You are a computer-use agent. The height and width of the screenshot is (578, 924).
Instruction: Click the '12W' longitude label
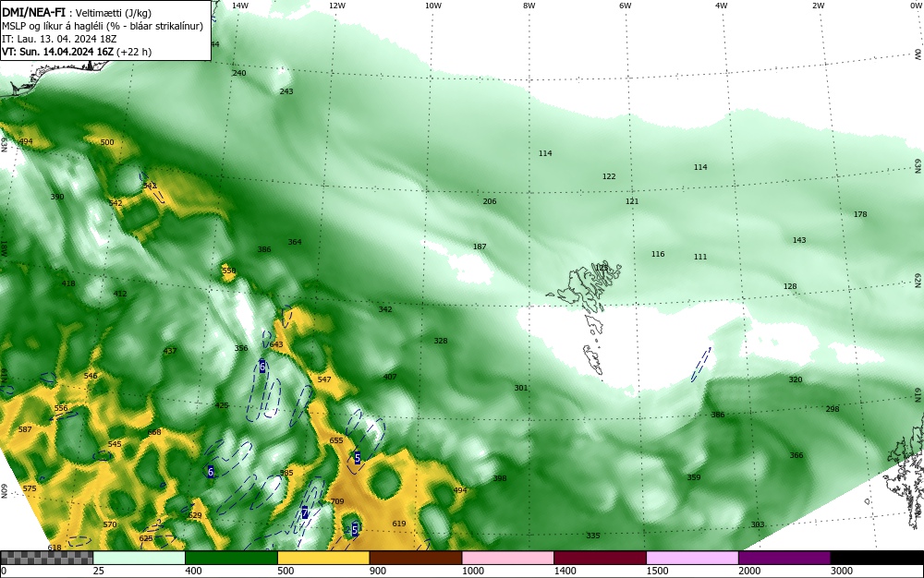tap(337, 6)
